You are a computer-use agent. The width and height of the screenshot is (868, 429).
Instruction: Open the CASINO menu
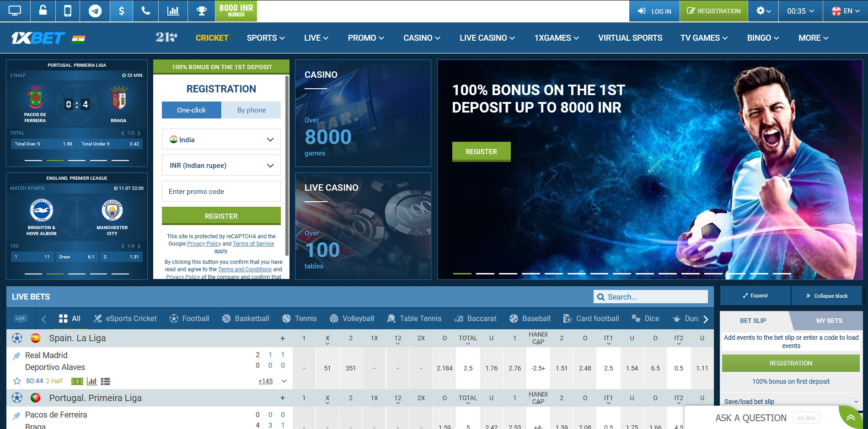pyautogui.click(x=422, y=38)
